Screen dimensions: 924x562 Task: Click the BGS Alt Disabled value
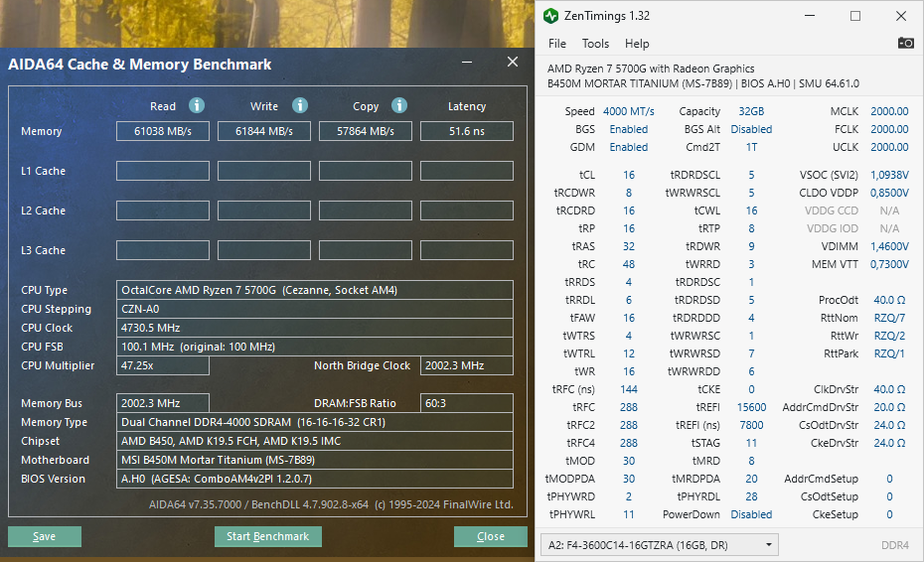pyautogui.click(x=751, y=129)
